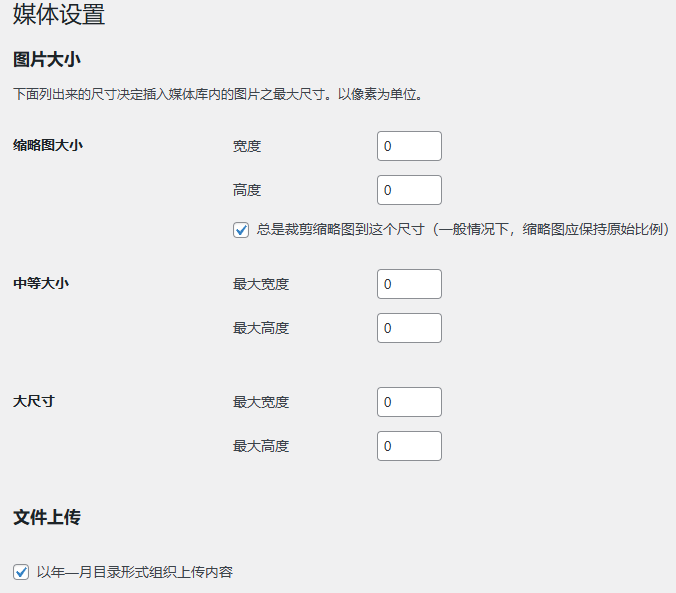The width and height of the screenshot is (676, 593).
Task: Click the 宽度 label beside thumbnail width
Action: (x=247, y=146)
